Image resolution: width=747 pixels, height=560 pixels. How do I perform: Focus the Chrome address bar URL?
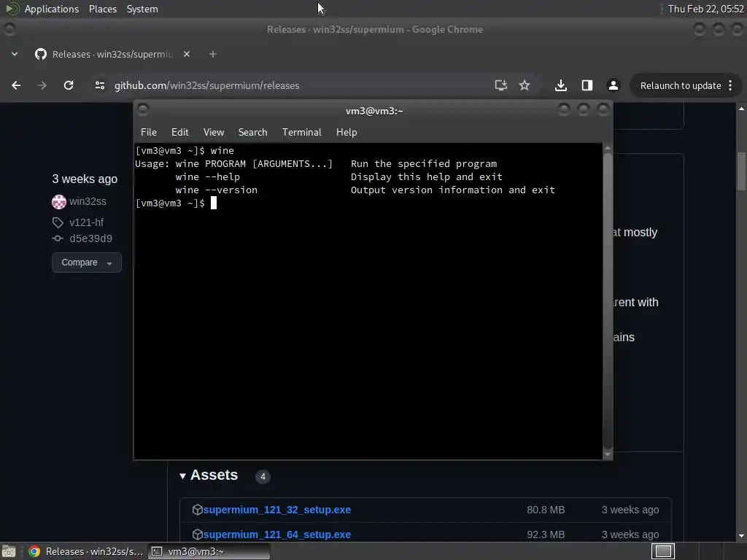[206, 86]
